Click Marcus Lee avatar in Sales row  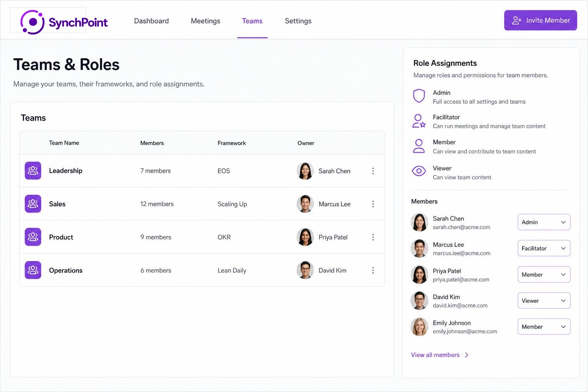305,204
